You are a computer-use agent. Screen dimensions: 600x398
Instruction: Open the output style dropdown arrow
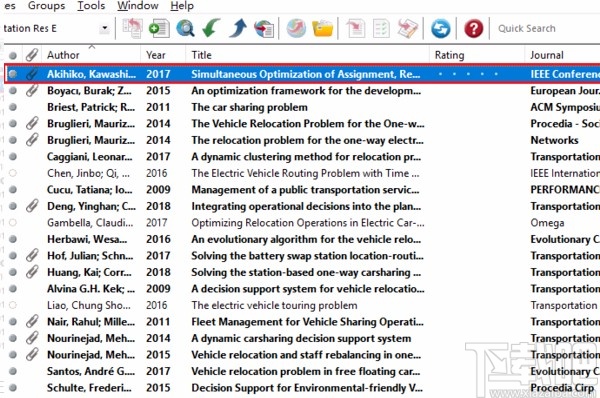(x=104, y=28)
